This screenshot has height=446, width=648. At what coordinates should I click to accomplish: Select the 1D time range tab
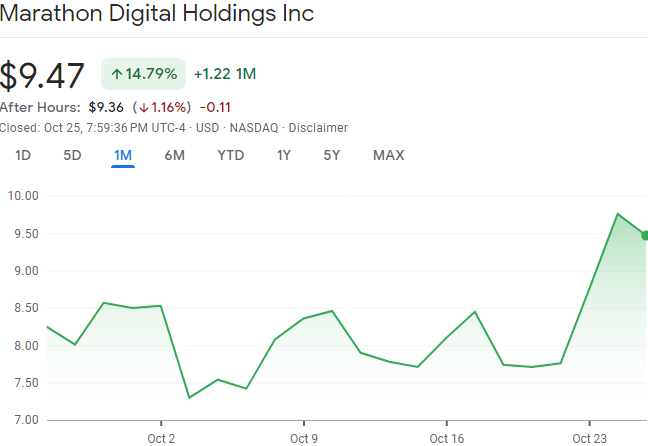[23, 155]
